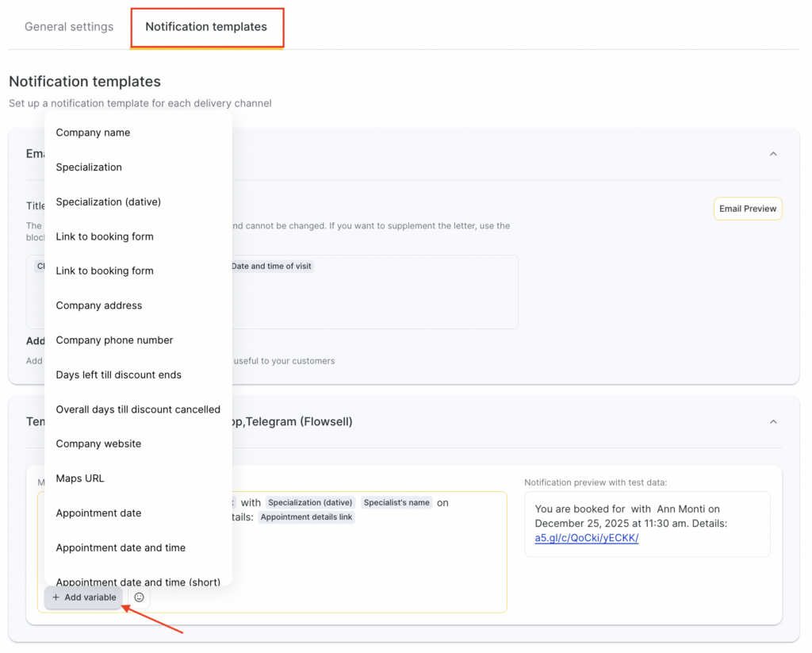Pick Company address from the variable list
812x653 pixels.
(99, 305)
